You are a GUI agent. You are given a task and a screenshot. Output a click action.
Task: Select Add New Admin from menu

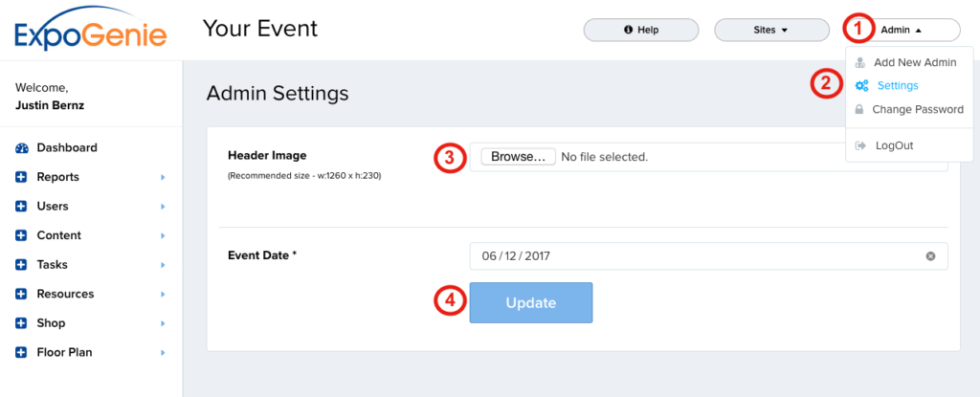tap(914, 62)
